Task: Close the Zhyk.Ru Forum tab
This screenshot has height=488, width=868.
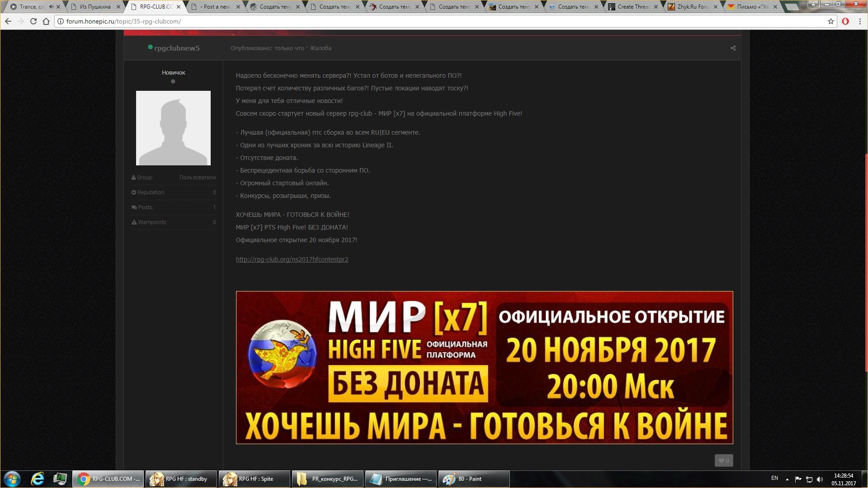Action: [716, 7]
